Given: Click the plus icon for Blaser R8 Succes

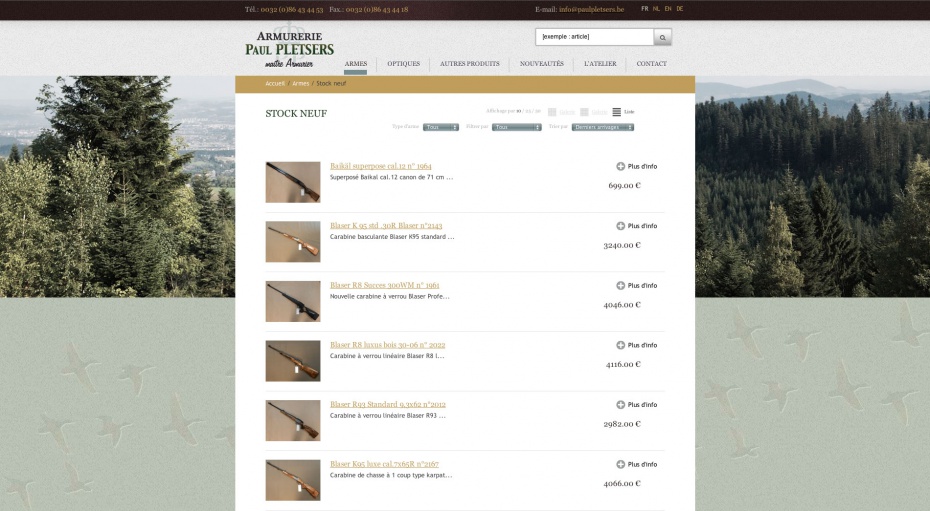Looking at the screenshot, I should click(620, 286).
